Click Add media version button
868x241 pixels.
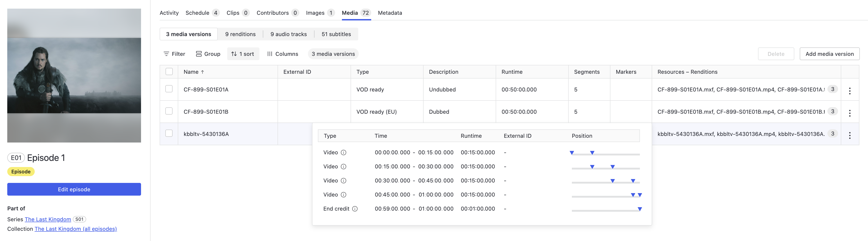tap(830, 54)
